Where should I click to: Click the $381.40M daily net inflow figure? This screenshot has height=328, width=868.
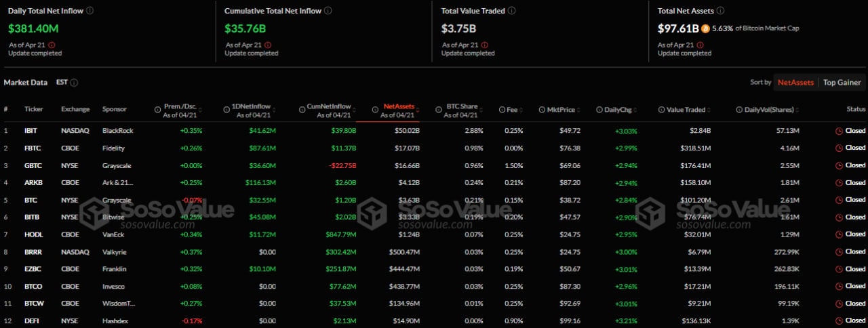33,28
